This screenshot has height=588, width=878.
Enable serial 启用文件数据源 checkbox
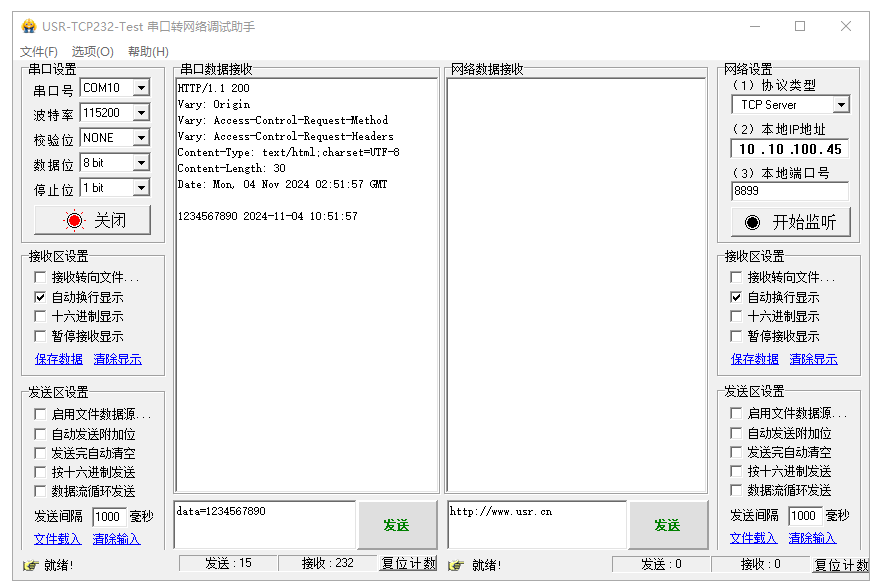pos(40,414)
